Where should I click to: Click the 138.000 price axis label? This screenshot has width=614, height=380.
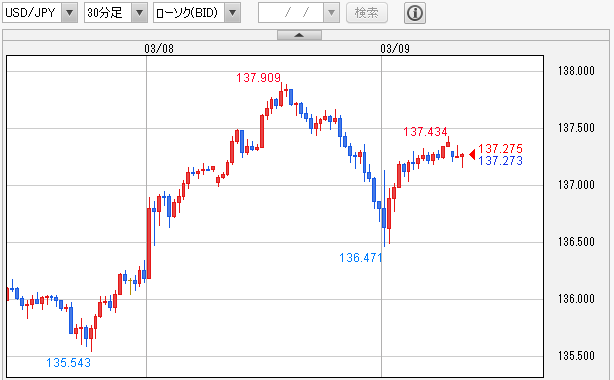point(576,71)
